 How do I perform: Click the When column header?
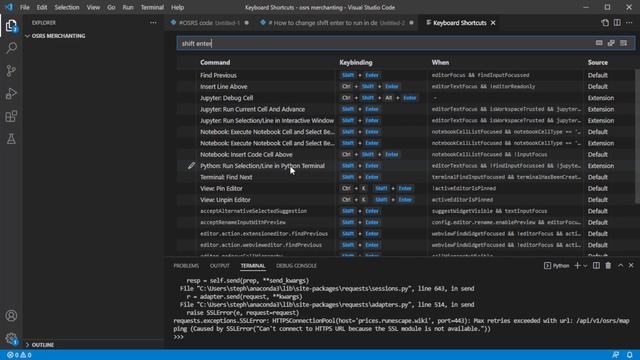440,62
